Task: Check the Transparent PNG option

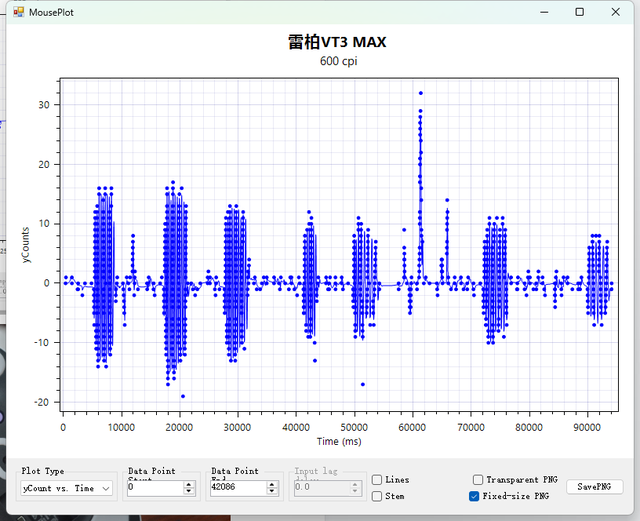Action: pos(478,480)
